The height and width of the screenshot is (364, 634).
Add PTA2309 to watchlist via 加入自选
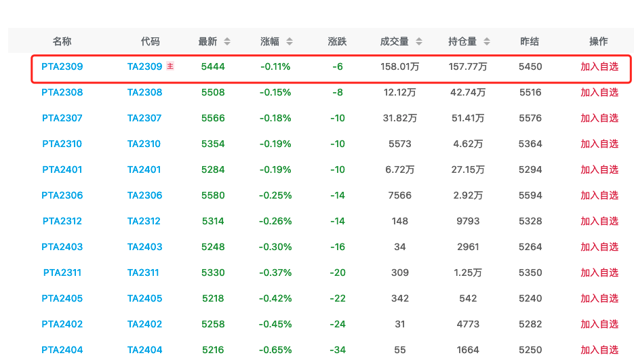(x=599, y=66)
